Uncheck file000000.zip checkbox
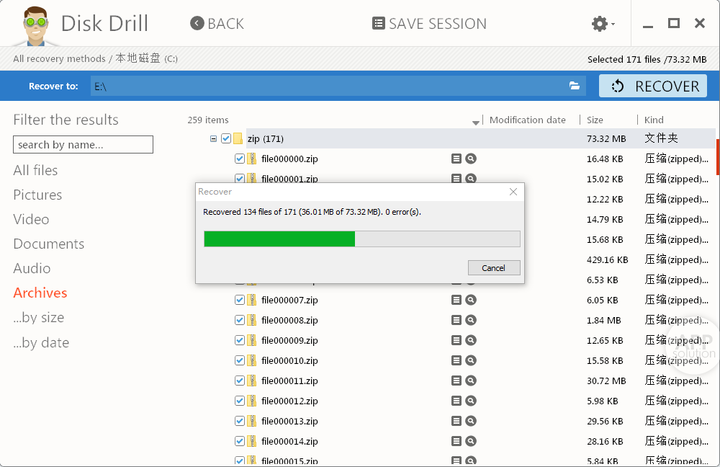The image size is (720, 467). coord(240,159)
